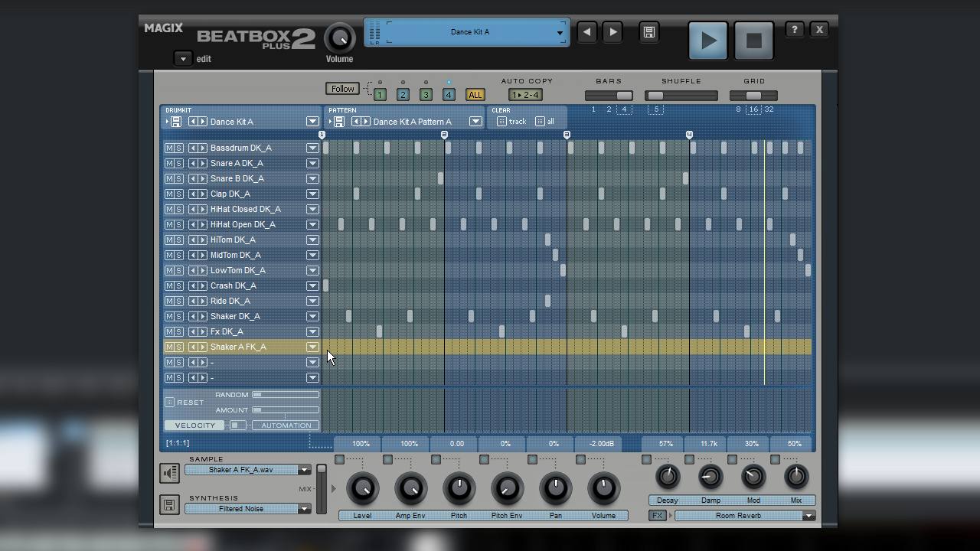Viewport: 980px width, 551px height.
Task: Enable automation checkbox above Level knob
Action: coord(339,459)
